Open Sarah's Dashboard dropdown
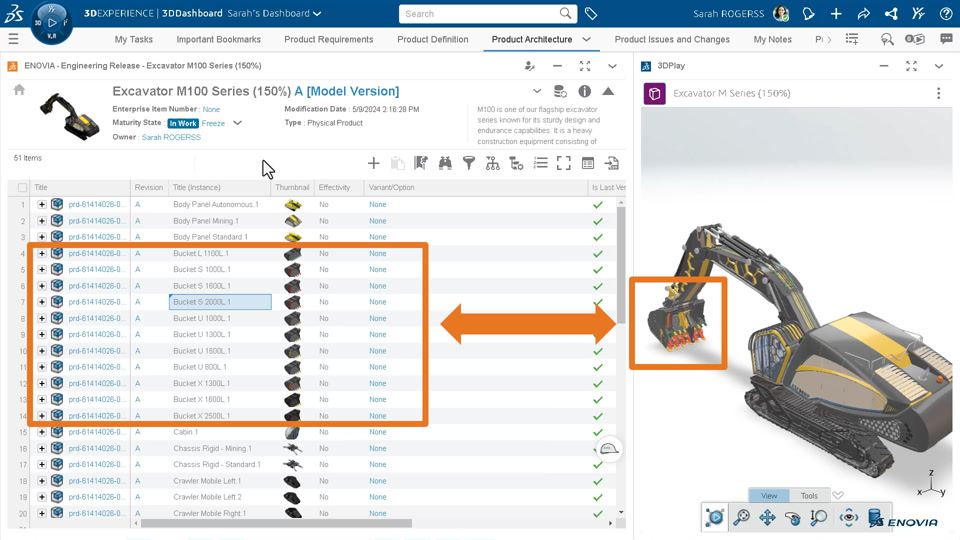Screen dimensions: 960x540 pyautogui.click(x=317, y=13)
